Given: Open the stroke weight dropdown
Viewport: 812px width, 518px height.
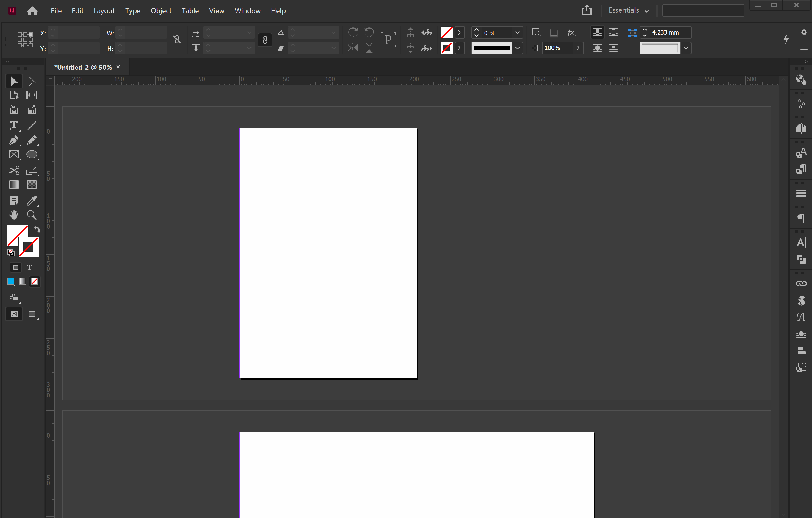Looking at the screenshot, I should [x=517, y=33].
